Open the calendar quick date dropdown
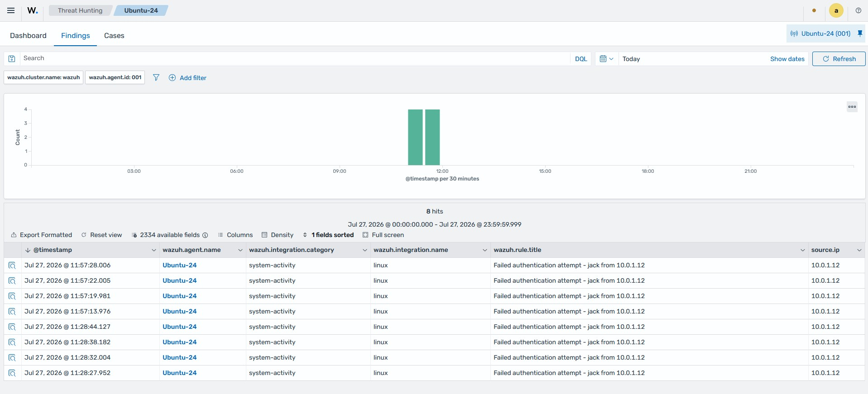Viewport: 868px width, 394px height. click(x=606, y=59)
